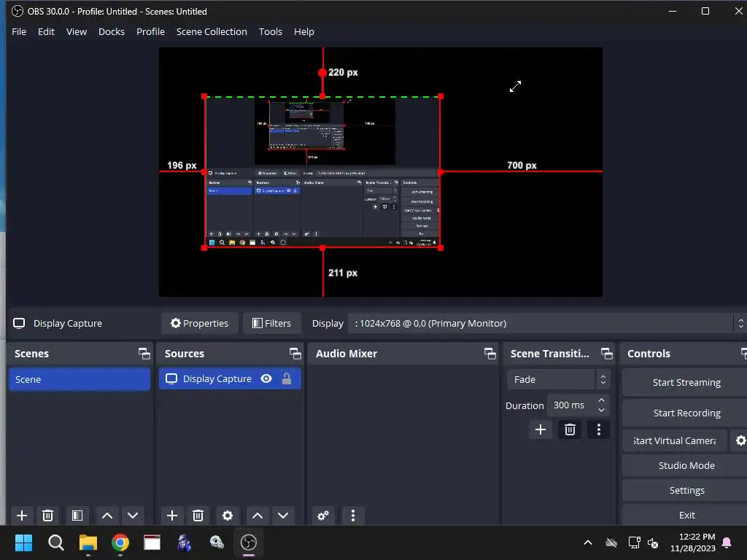Click Start Recording button
Screen dimensions: 747x560
click(x=686, y=413)
